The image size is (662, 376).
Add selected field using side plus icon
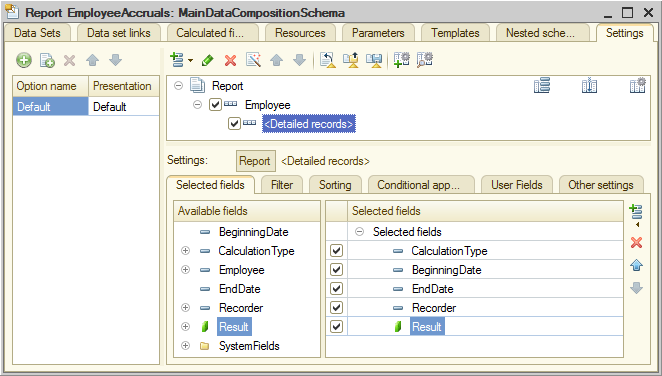(636, 212)
